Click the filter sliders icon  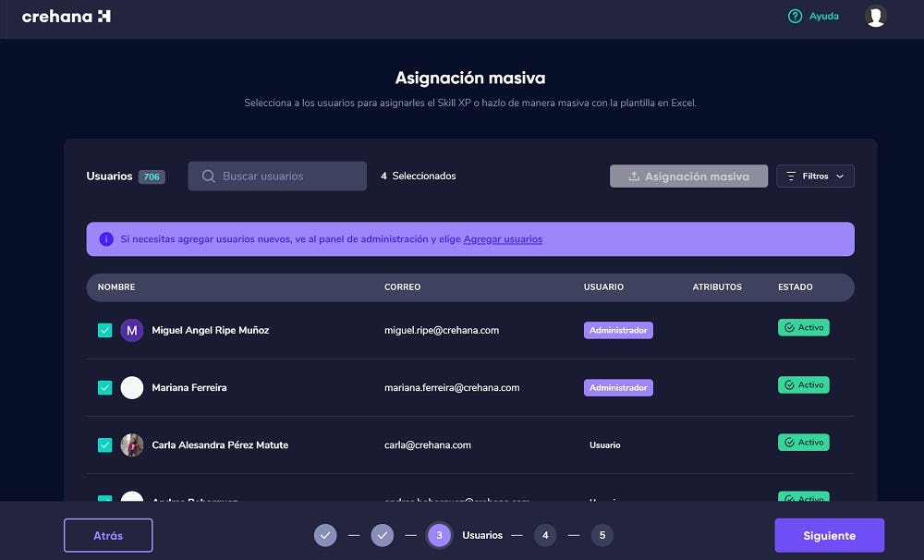pyautogui.click(x=791, y=177)
